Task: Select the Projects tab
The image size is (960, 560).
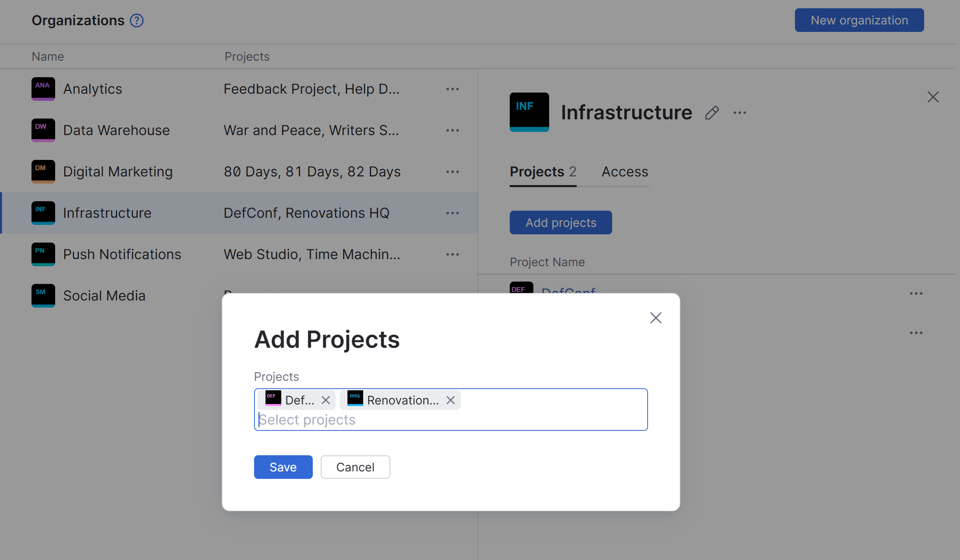Action: coord(542,172)
